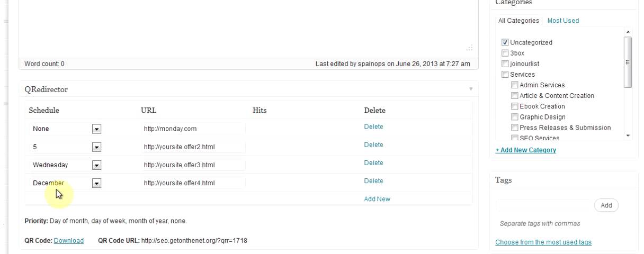Expand the December schedule dropdown
644x254 pixels.
pos(96,183)
